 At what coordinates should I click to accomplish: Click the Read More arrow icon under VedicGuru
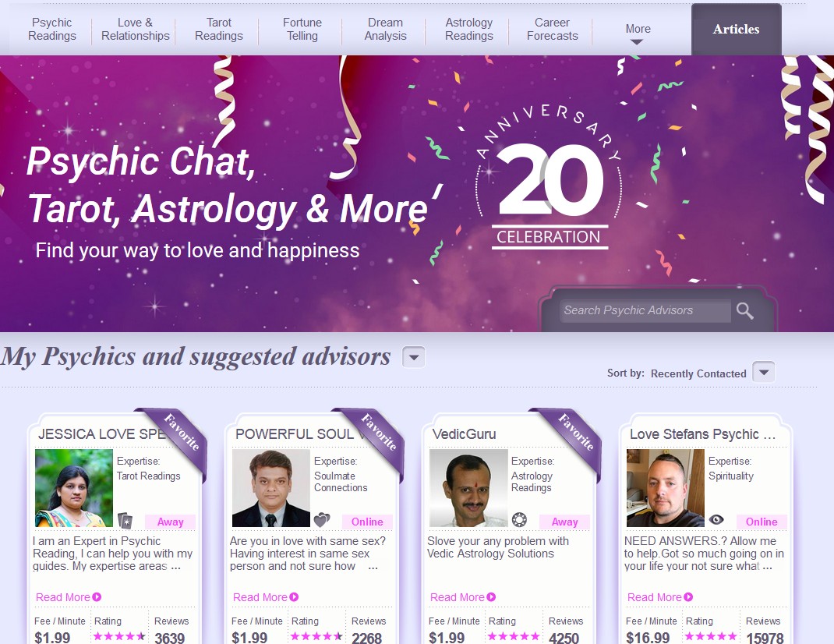click(x=492, y=597)
